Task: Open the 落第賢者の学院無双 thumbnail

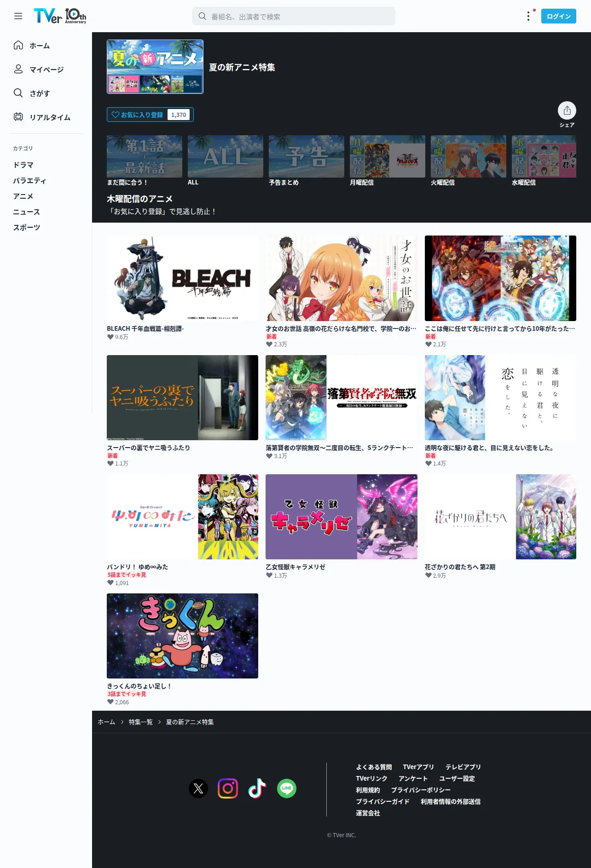Action: click(x=342, y=397)
